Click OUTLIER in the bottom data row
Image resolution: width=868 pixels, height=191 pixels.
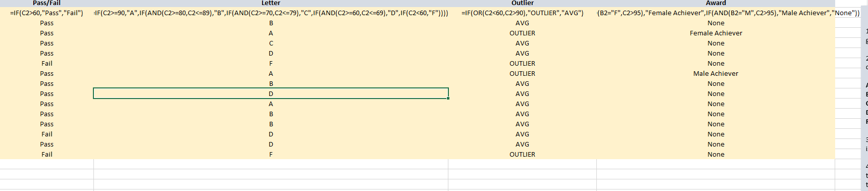(522, 154)
